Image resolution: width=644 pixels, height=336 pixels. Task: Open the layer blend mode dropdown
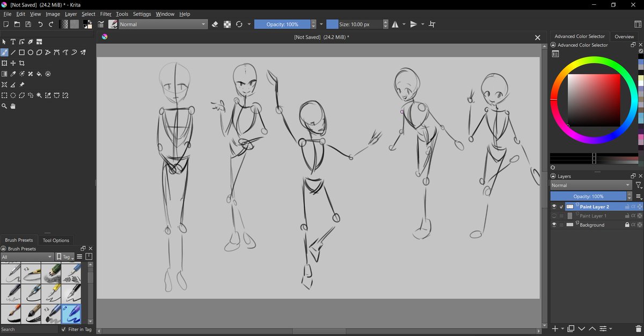(591, 185)
